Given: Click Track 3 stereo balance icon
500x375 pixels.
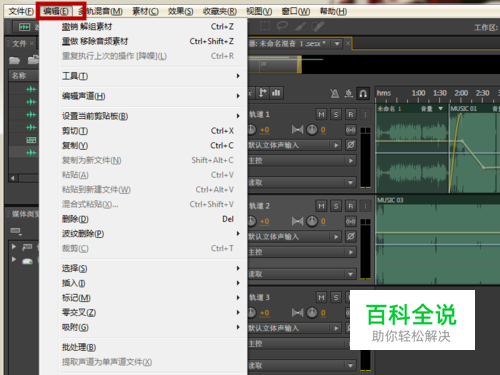Looking at the screenshot, I should point(297,313).
